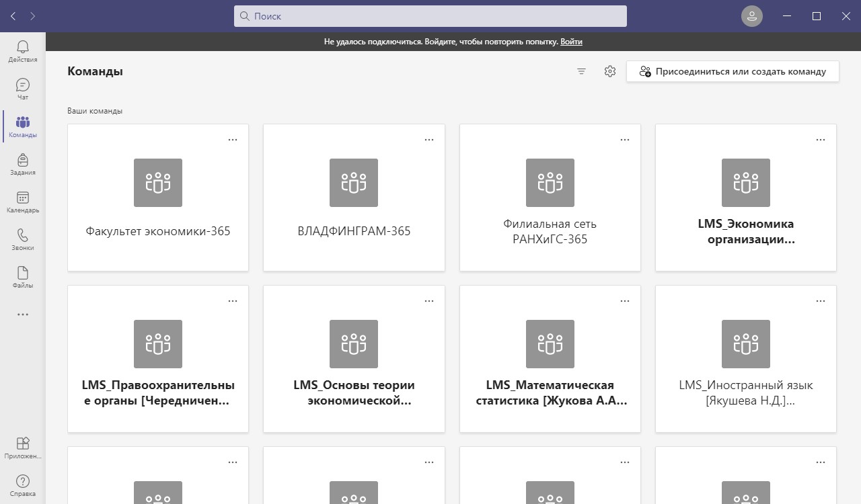Viewport: 861px width, 504px height.
Task: Open the Факультет экономики-365 team name
Action: pyautogui.click(x=158, y=231)
